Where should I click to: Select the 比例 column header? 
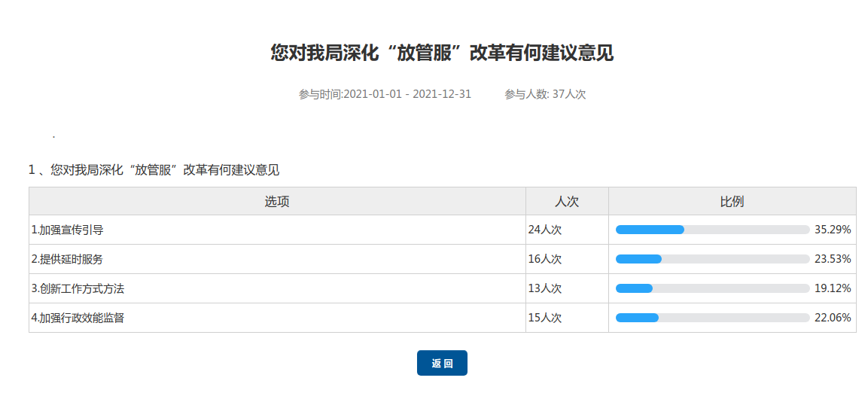tap(732, 202)
